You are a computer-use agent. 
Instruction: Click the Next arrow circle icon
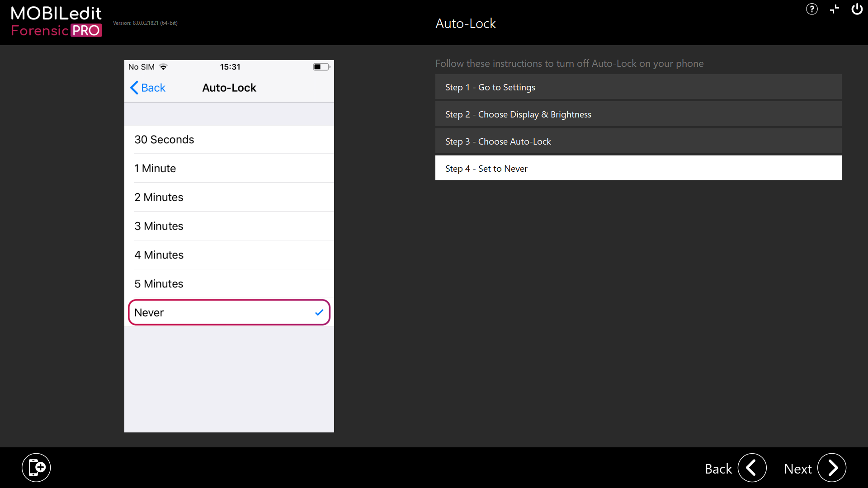(x=832, y=468)
